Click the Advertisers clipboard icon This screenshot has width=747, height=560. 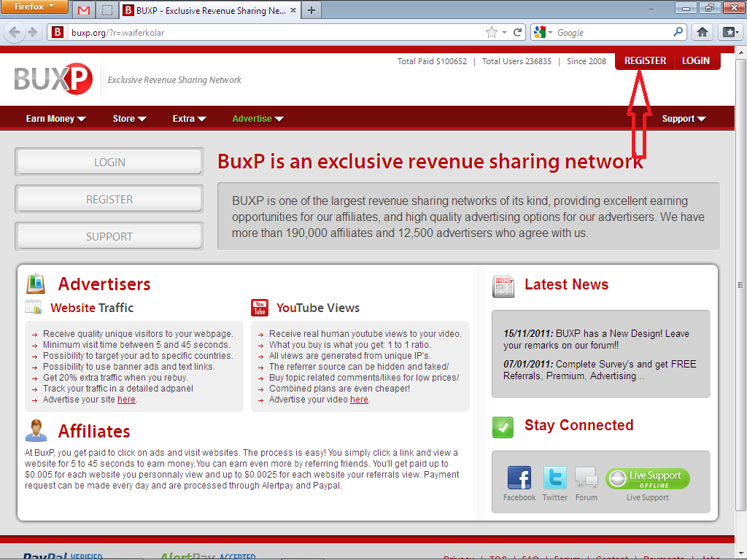(x=36, y=284)
